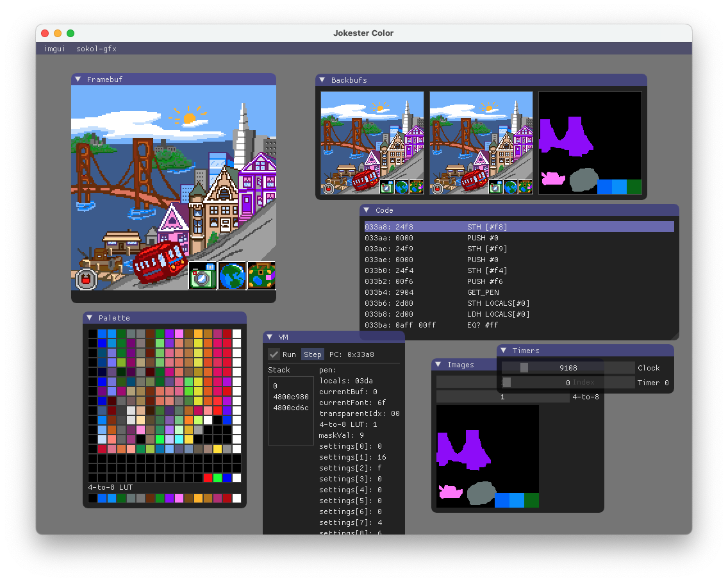Collapse the Timers window

504,350
